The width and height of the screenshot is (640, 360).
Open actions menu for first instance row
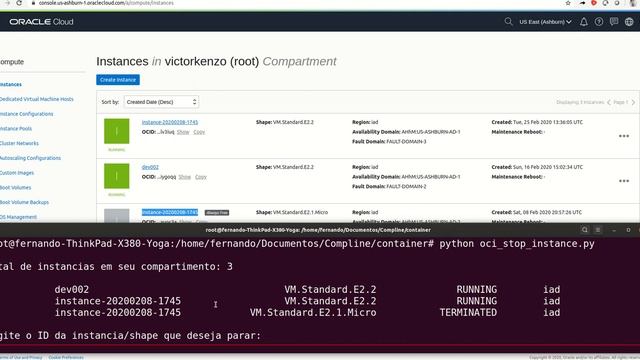[624, 136]
